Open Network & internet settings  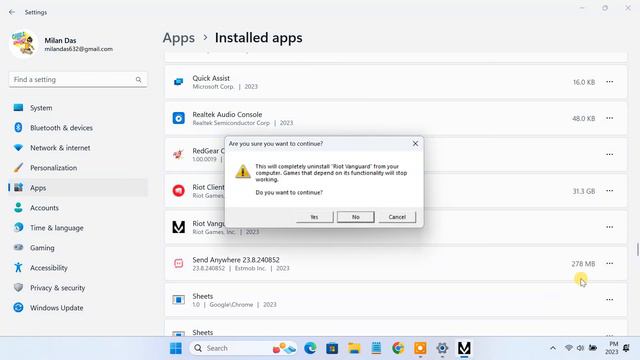[x=78, y=148]
